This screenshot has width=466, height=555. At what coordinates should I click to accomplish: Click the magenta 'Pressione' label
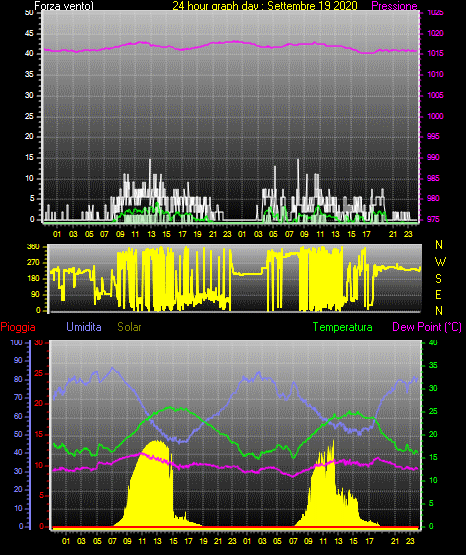pyautogui.click(x=395, y=6)
